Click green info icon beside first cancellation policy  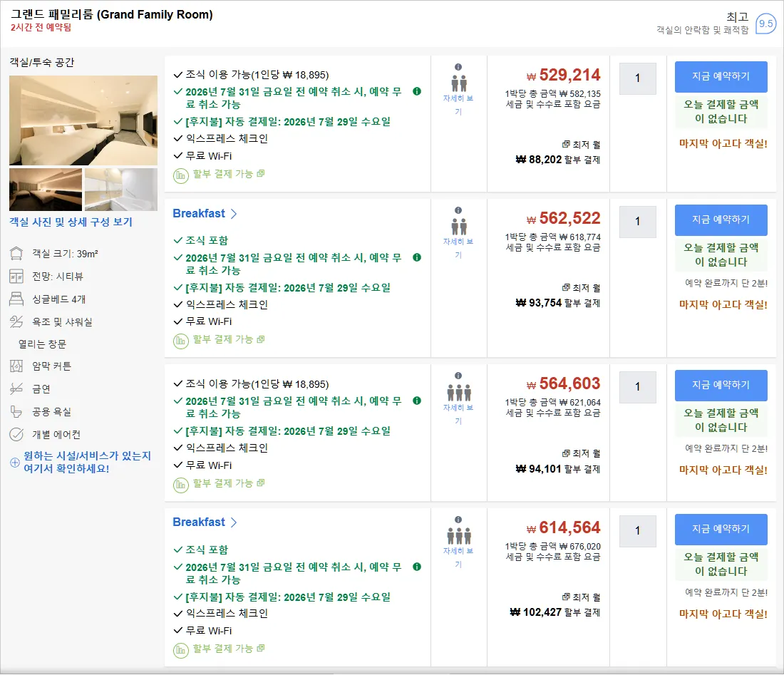click(416, 91)
